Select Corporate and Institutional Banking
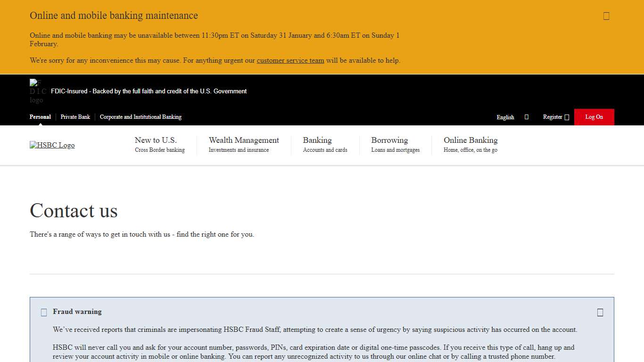Viewport: 644px width, 362px height. [x=140, y=117]
